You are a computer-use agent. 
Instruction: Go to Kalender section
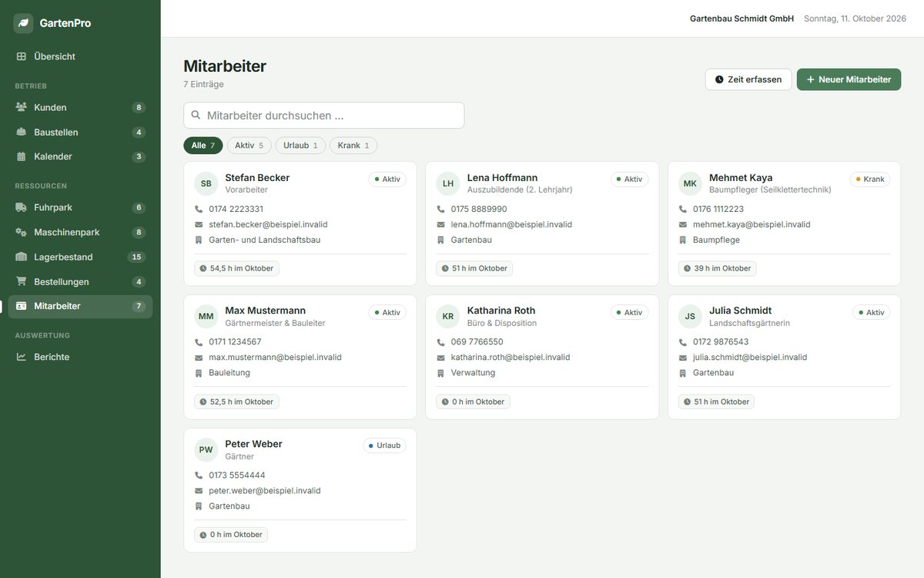[80, 156]
